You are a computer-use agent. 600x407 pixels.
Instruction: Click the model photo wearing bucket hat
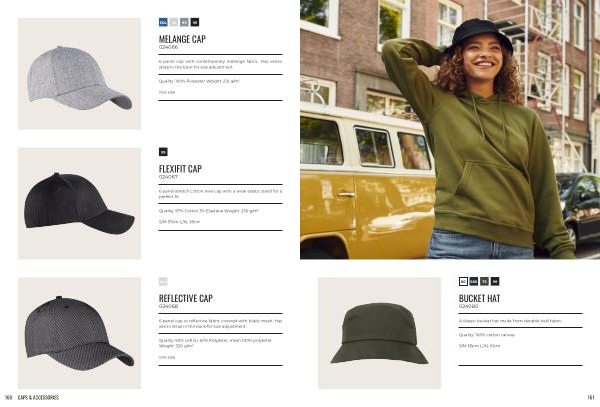[450, 129]
